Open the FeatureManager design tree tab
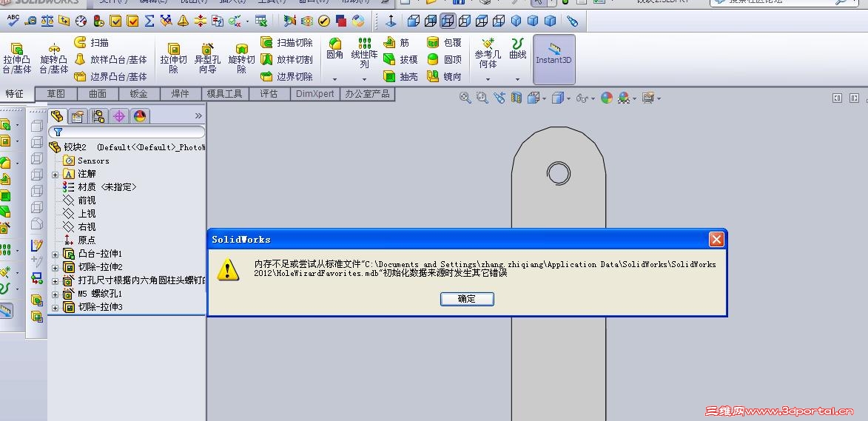Image resolution: width=868 pixels, height=421 pixels. point(57,115)
